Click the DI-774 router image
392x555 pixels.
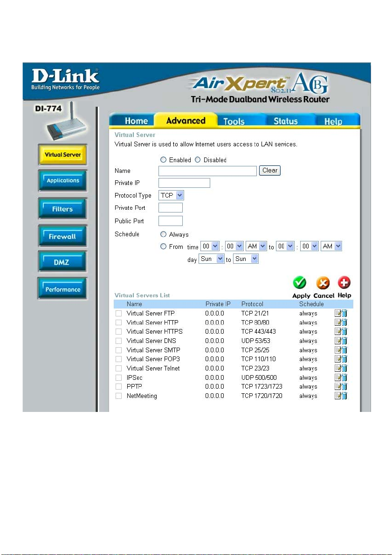coord(66,122)
